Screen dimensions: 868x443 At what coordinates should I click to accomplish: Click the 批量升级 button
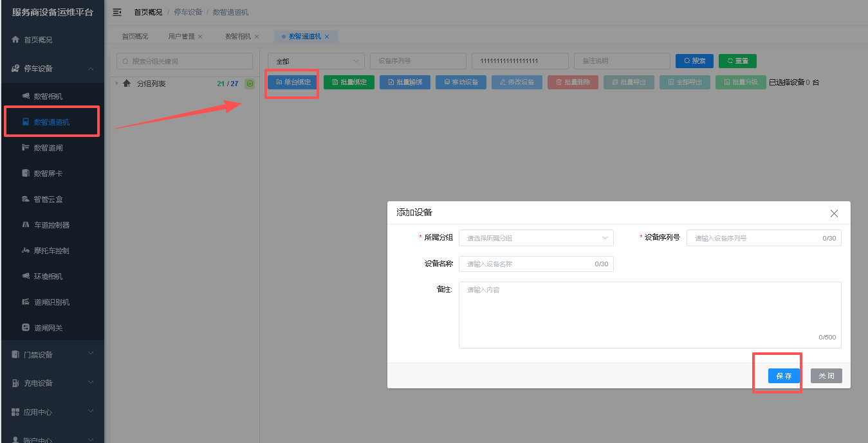741,82
